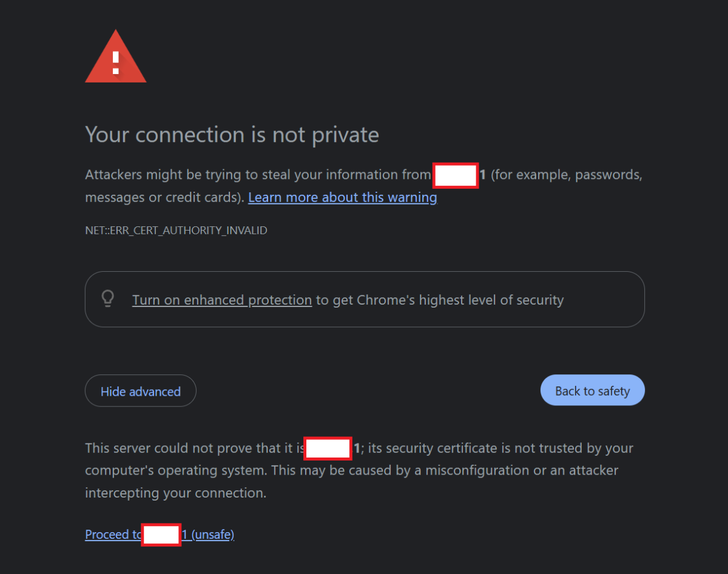Click the redacted box after "information from"
This screenshot has height=574, width=728.
[456, 175]
